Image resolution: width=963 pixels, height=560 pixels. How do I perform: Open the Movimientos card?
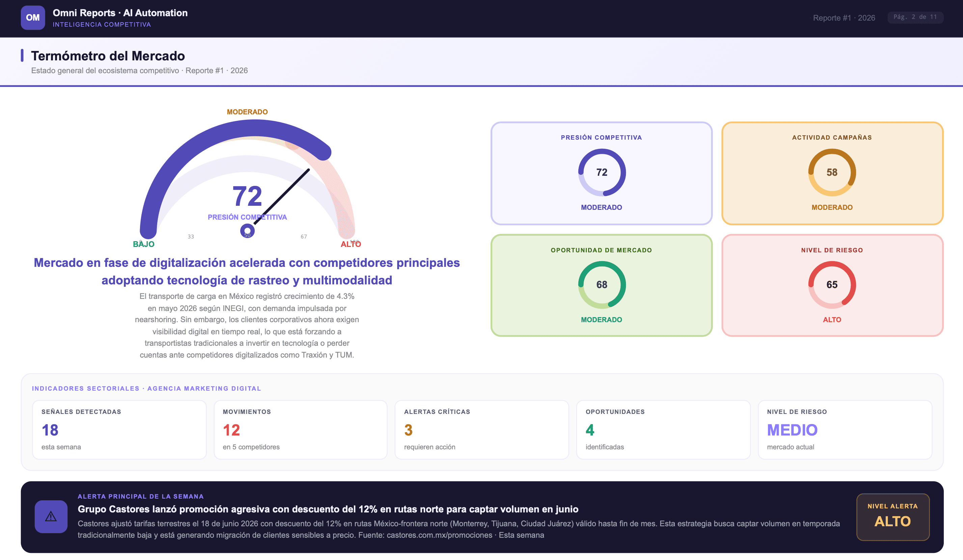(x=300, y=429)
